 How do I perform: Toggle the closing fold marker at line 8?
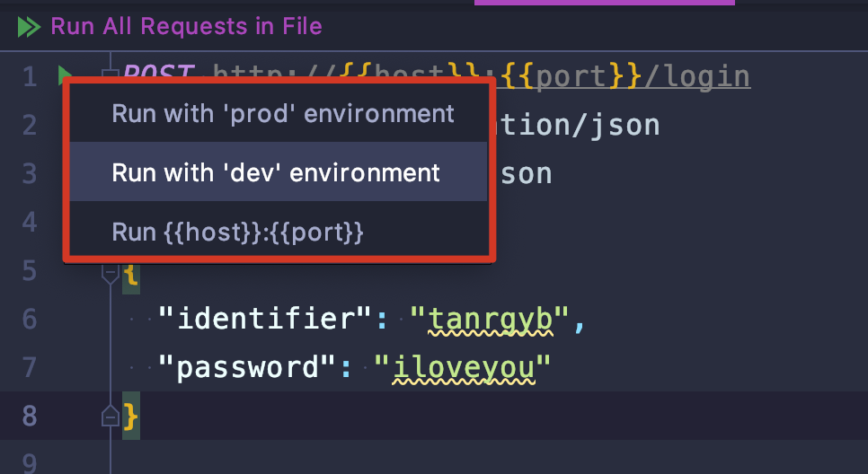coord(111,416)
